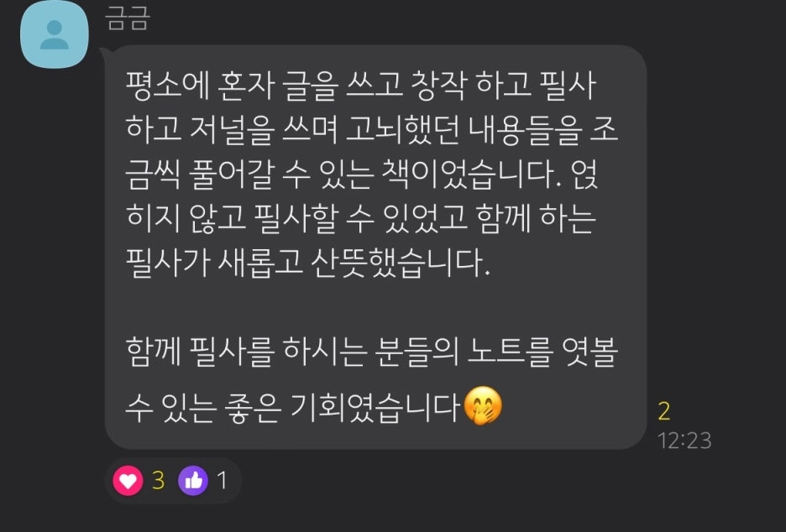
Task: Tap the pink heart reaction icon
Action: 128,481
